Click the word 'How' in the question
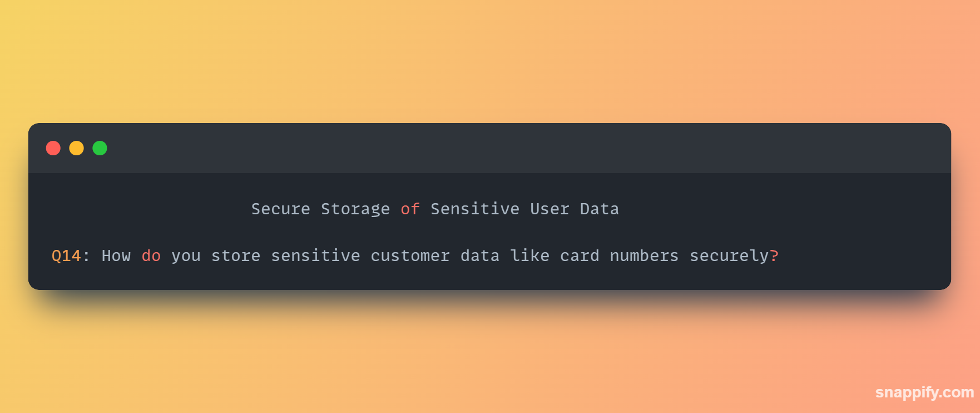The height and width of the screenshot is (413, 980). pos(116,256)
